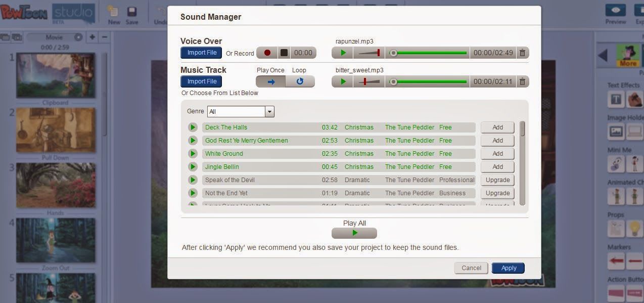Add God Rest Ye Merry Gentlemen
This screenshot has height=303, width=644.
pos(497,141)
